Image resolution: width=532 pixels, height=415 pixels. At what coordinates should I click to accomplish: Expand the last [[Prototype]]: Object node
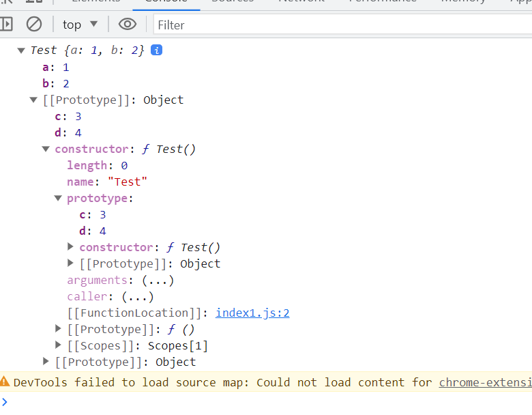pos(46,361)
